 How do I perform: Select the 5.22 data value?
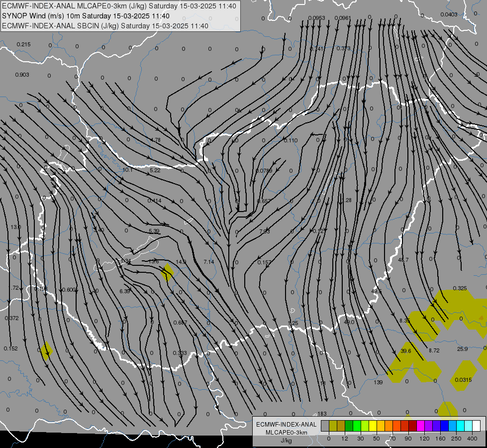coord(155,170)
